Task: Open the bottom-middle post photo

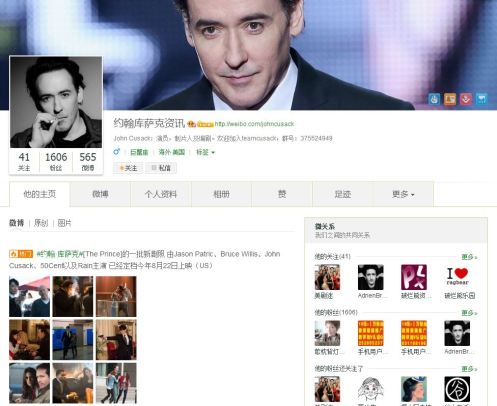Action: [x=73, y=383]
